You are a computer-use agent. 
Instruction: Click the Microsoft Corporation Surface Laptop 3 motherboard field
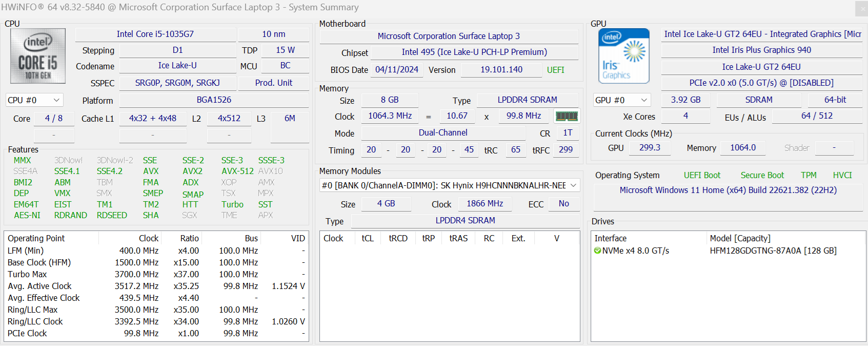[x=449, y=36]
